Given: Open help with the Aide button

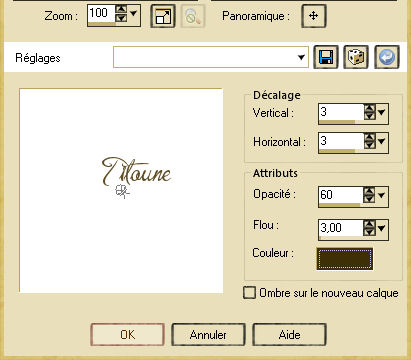Looking at the screenshot, I should coord(289,334).
